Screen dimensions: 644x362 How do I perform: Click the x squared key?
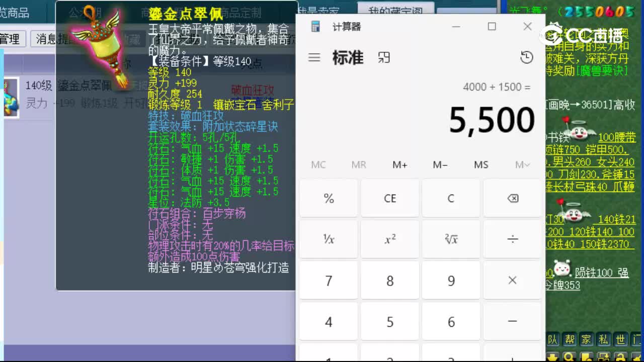[x=390, y=239]
